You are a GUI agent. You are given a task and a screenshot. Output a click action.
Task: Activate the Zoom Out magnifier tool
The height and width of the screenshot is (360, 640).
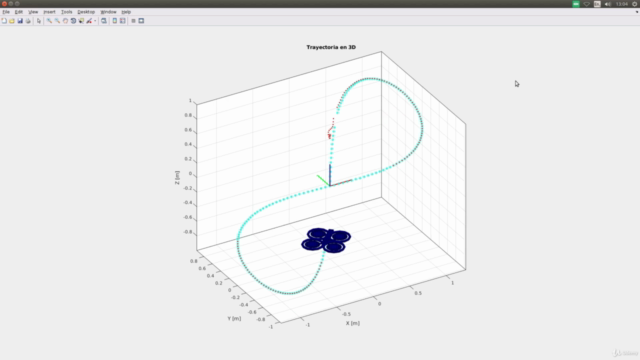[57, 21]
